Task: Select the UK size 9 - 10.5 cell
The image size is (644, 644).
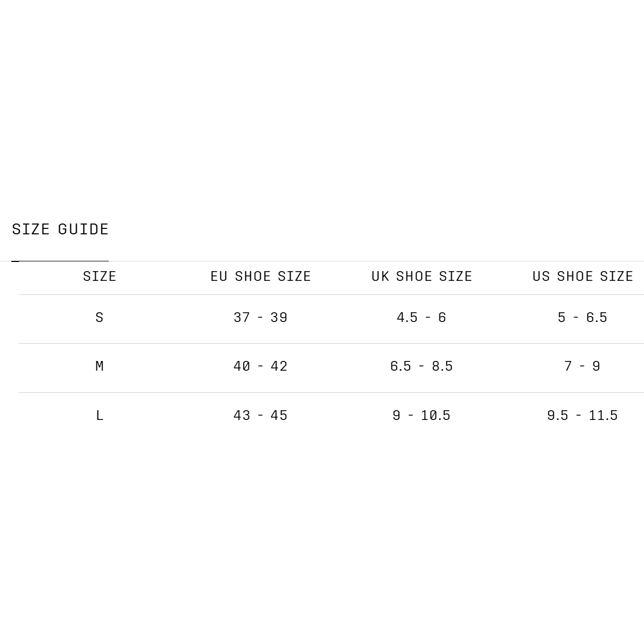Action: click(x=422, y=416)
